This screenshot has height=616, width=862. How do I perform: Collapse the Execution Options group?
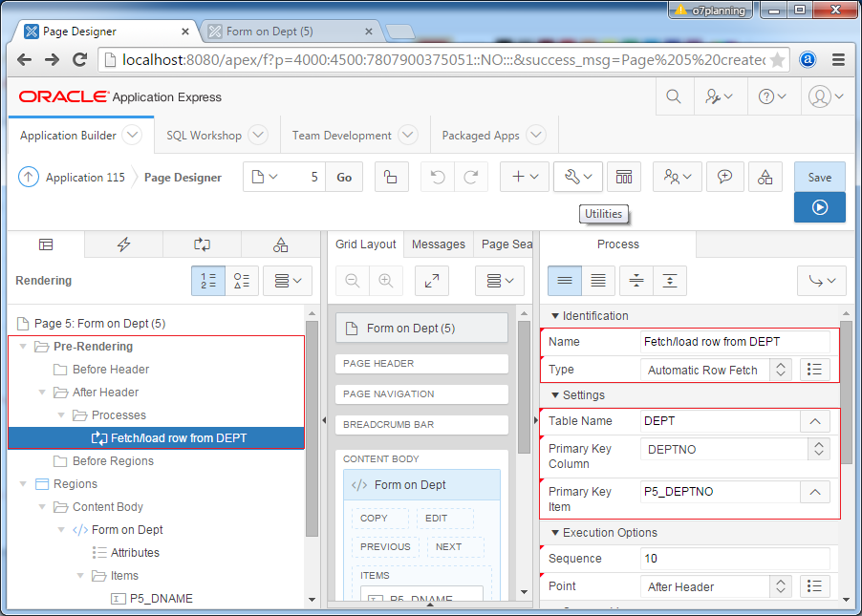(555, 533)
